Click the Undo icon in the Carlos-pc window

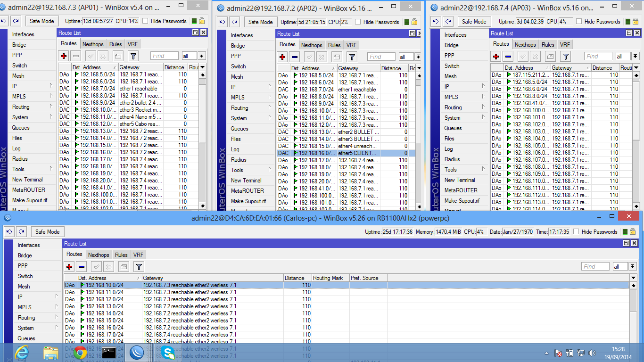(9, 231)
